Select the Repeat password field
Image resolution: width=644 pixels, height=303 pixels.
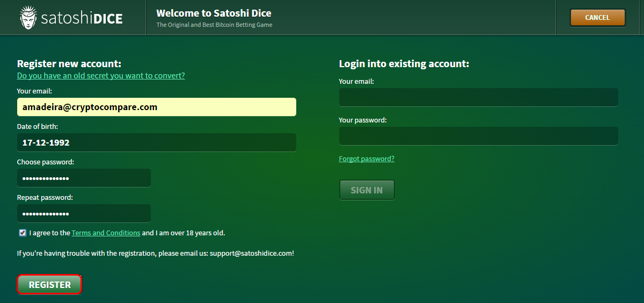point(84,213)
